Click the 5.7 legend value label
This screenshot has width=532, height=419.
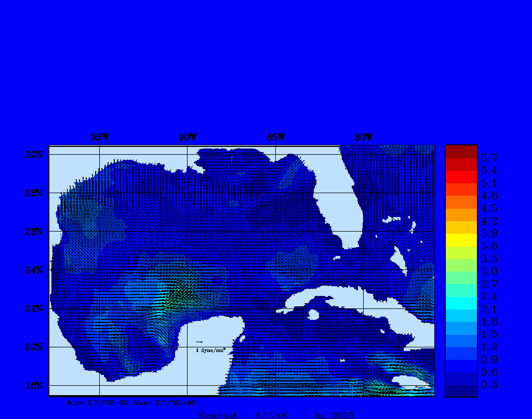[489, 158]
